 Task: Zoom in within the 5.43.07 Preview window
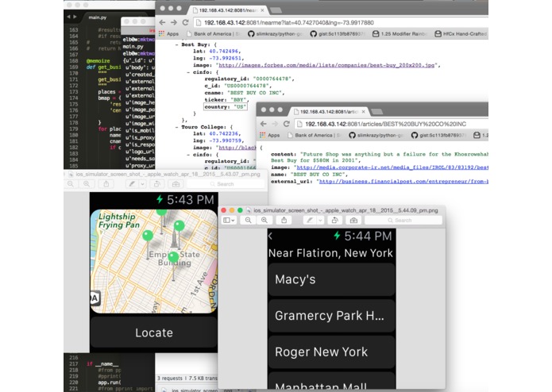click(x=87, y=184)
